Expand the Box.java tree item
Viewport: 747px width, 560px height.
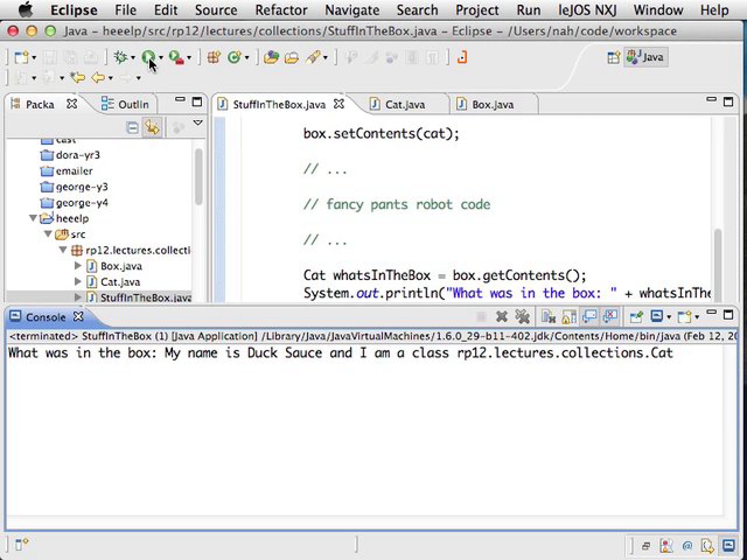[x=78, y=266]
